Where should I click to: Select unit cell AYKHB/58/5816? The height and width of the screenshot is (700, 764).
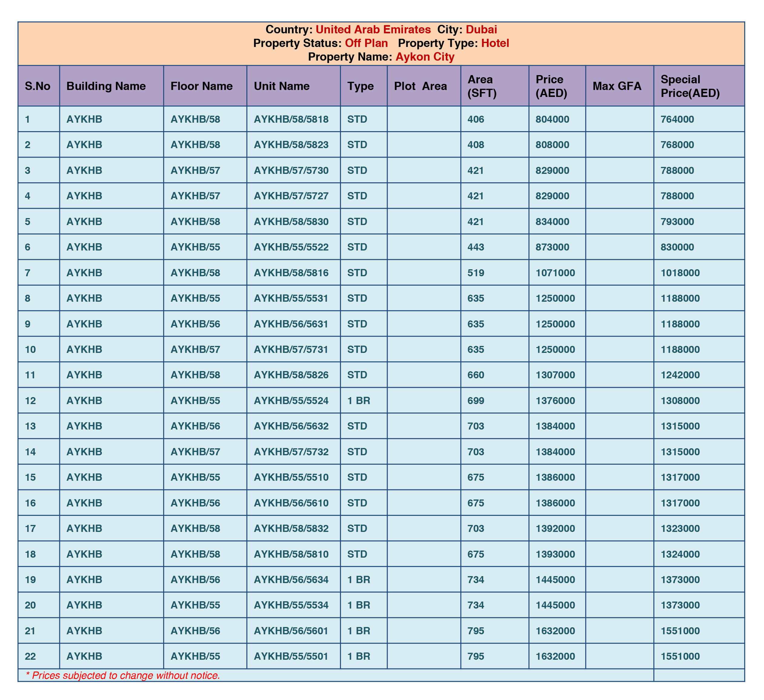point(294,273)
